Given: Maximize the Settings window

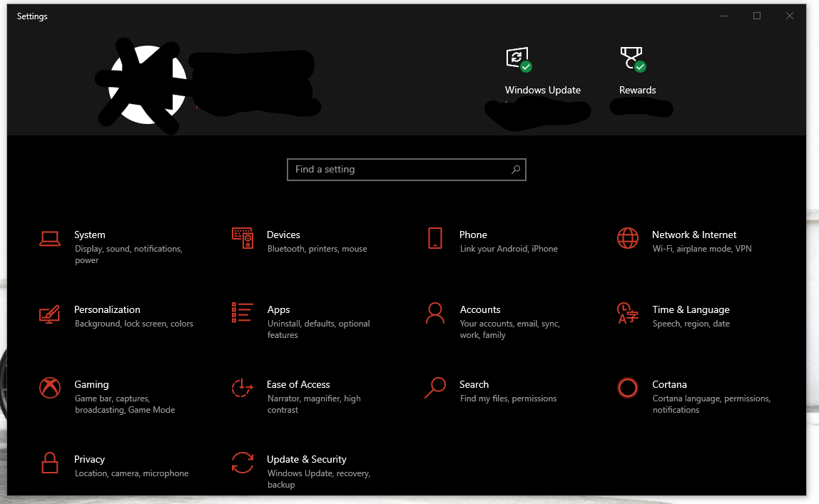Looking at the screenshot, I should tap(756, 16).
